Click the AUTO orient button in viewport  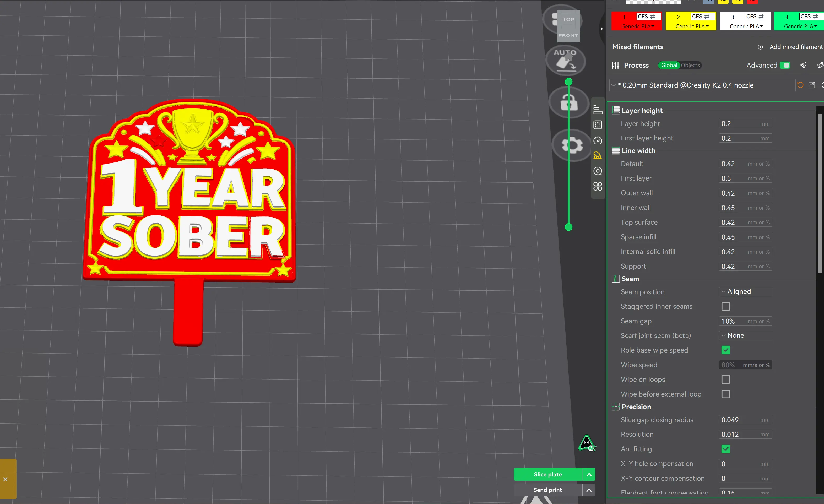566,60
